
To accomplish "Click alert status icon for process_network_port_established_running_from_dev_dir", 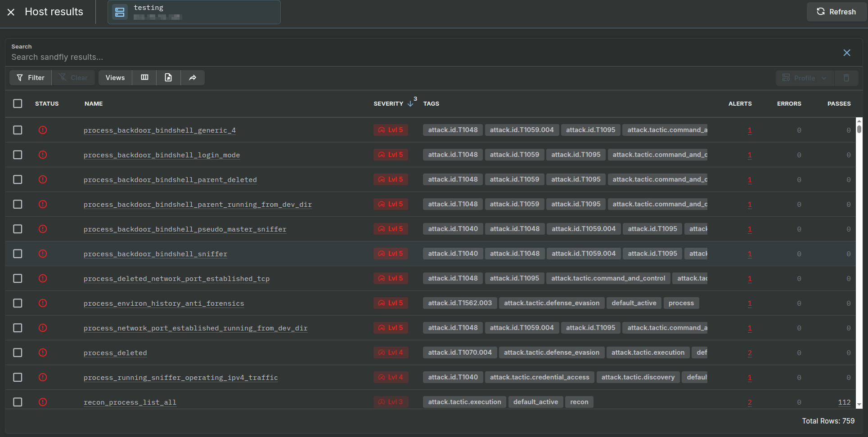I will pyautogui.click(x=43, y=328).
